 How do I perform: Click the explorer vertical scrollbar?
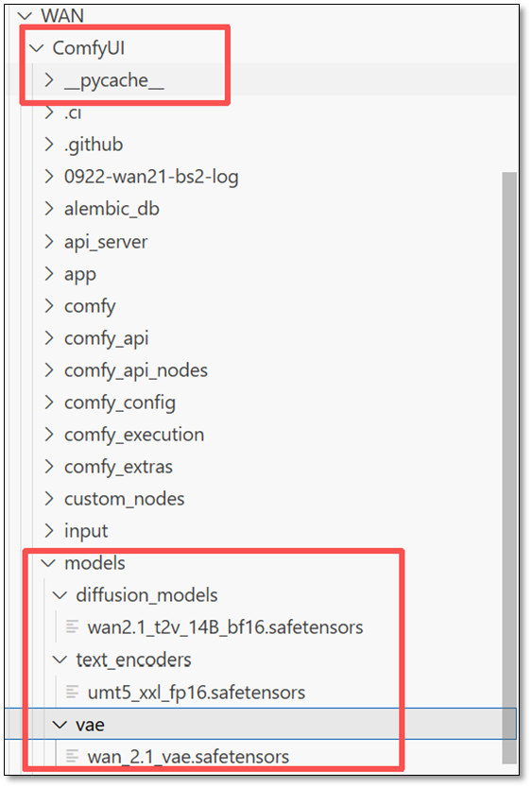(x=509, y=468)
